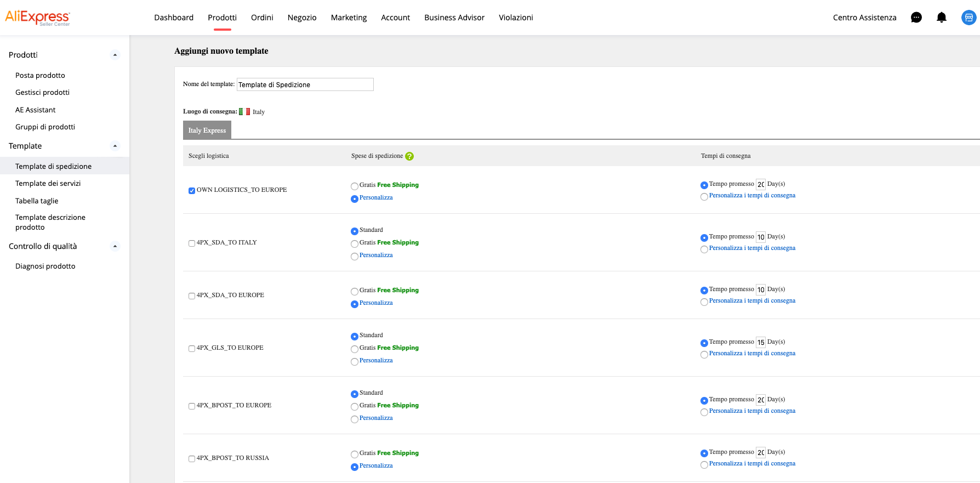The height and width of the screenshot is (483, 980).
Task: Click the shipping cost help question icon
Action: pos(409,156)
